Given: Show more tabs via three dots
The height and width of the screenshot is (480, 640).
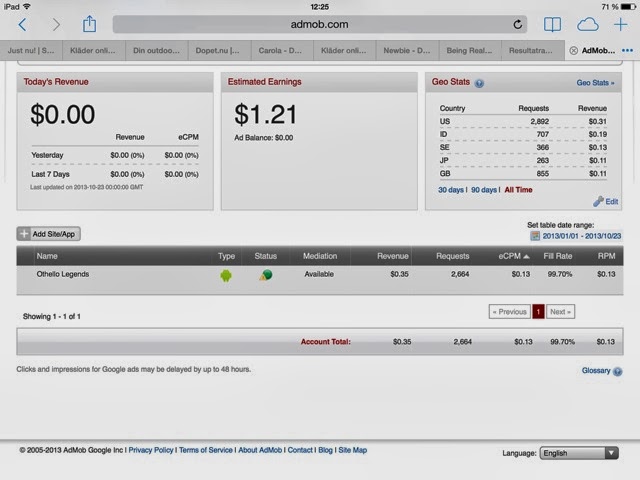Looking at the screenshot, I should [627, 51].
